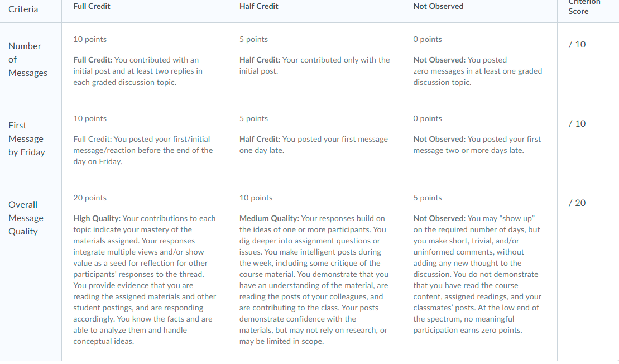Click the First Message score out of 10
The height and width of the screenshot is (364, 619).
coord(577,123)
